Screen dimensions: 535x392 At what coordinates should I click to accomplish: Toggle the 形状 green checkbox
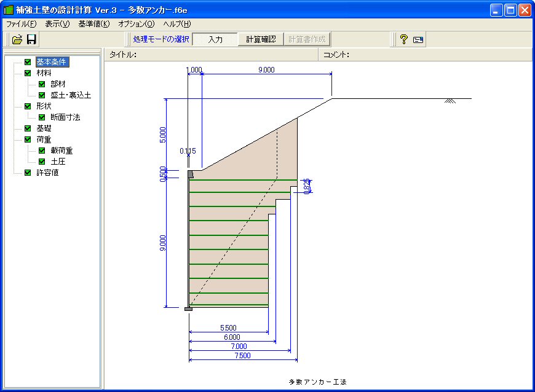tap(28, 106)
